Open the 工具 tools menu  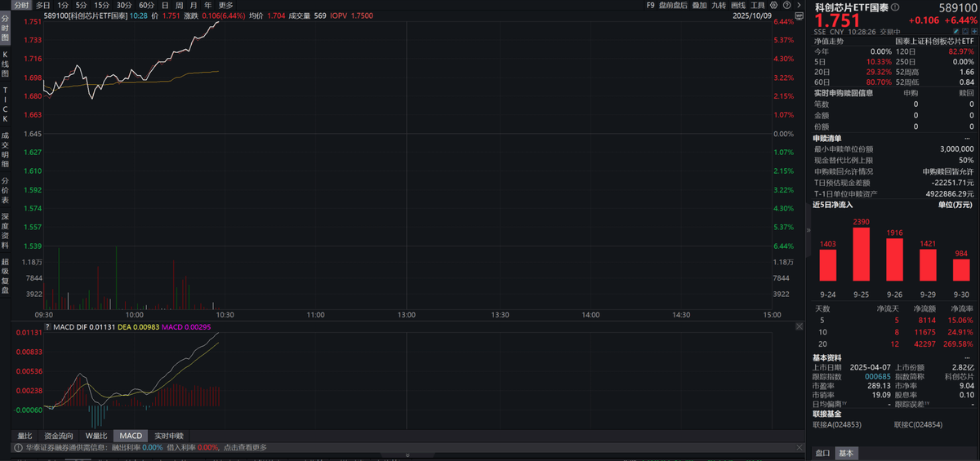[x=759, y=5]
